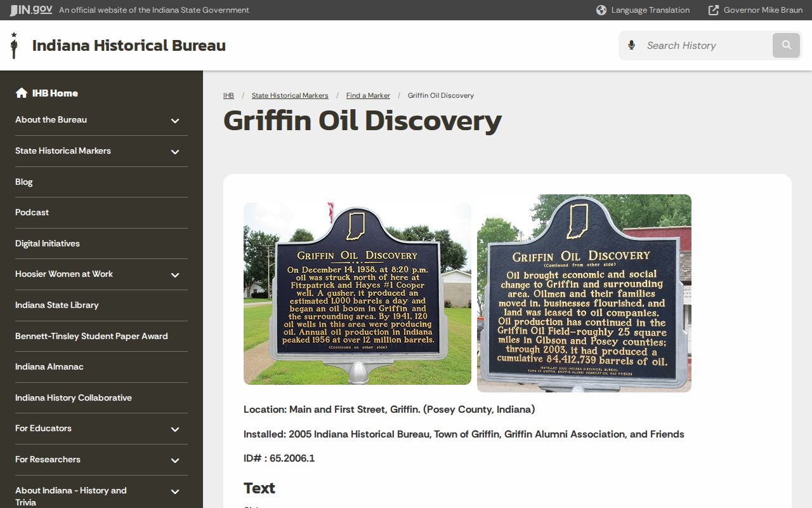
Task: Click State Historical Markers breadcrumb link
Action: (x=290, y=95)
